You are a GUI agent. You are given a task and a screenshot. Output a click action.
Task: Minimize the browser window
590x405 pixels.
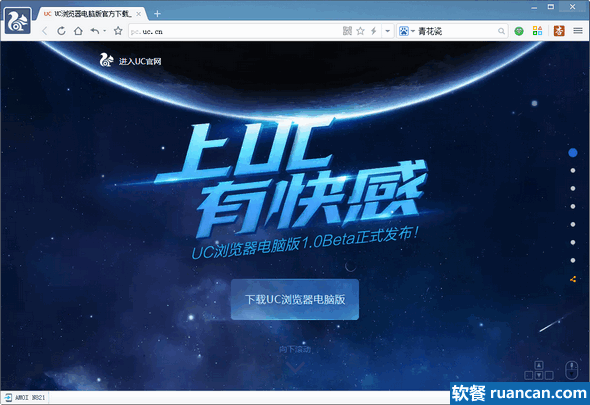pyautogui.click(x=534, y=7)
